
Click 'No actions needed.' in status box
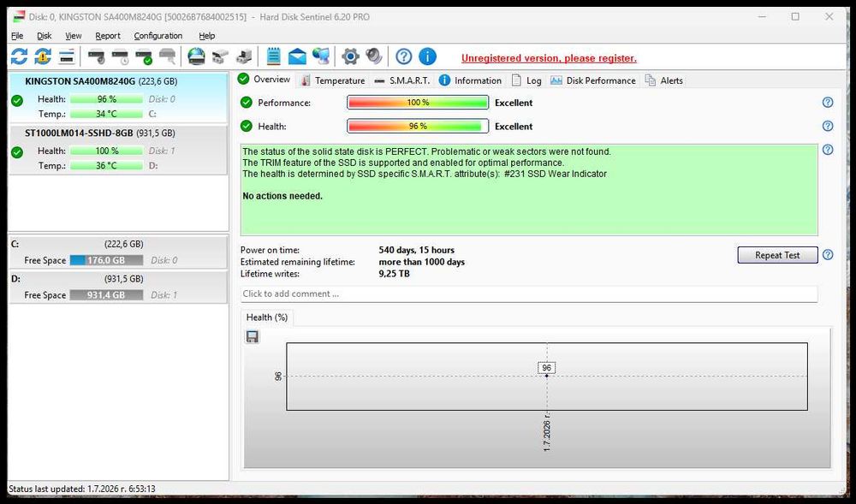[x=282, y=196]
